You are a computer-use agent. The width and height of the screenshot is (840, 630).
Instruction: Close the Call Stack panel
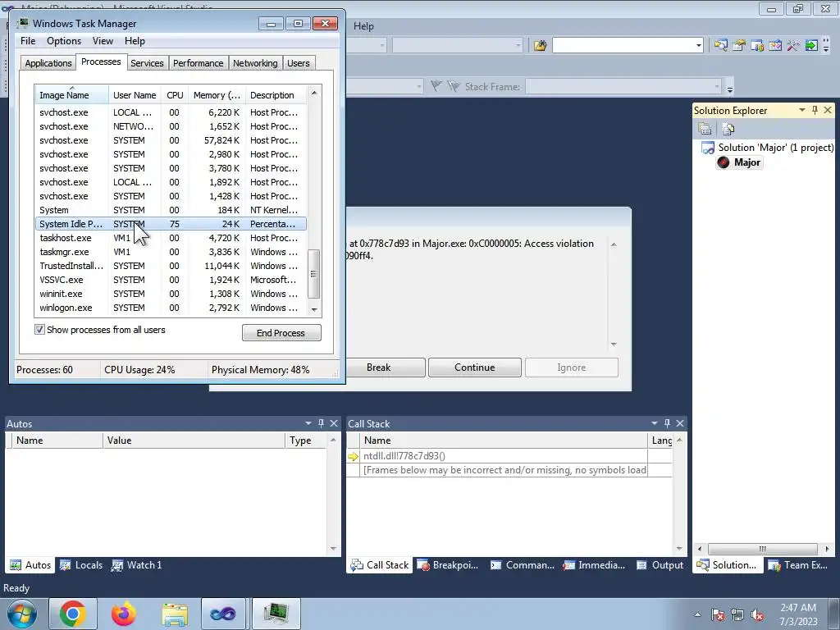(680, 423)
